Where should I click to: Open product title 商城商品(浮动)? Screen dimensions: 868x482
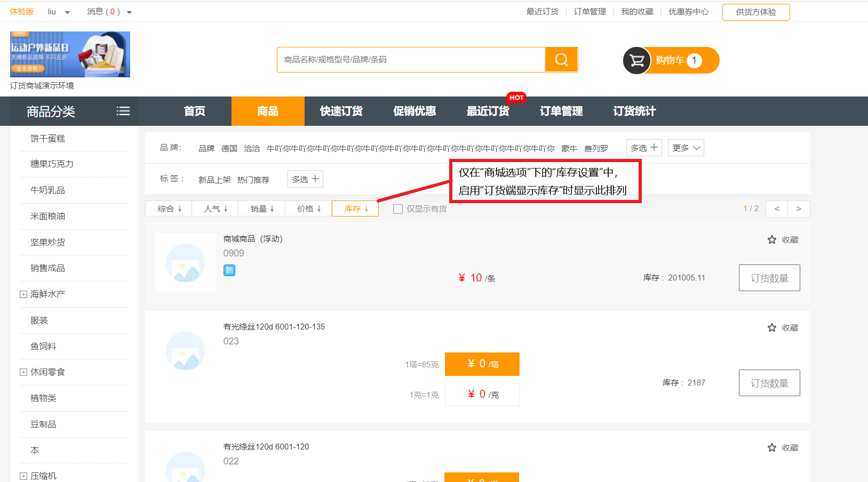tap(253, 239)
